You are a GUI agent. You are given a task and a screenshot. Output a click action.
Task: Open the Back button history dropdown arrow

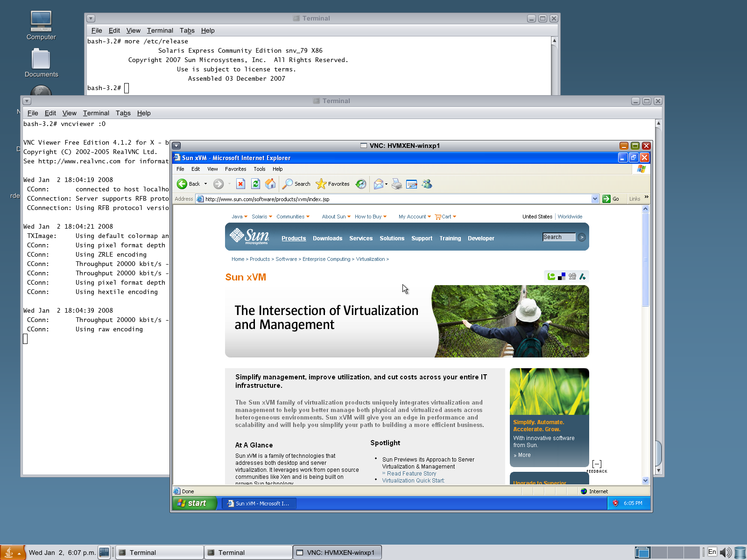tap(205, 184)
